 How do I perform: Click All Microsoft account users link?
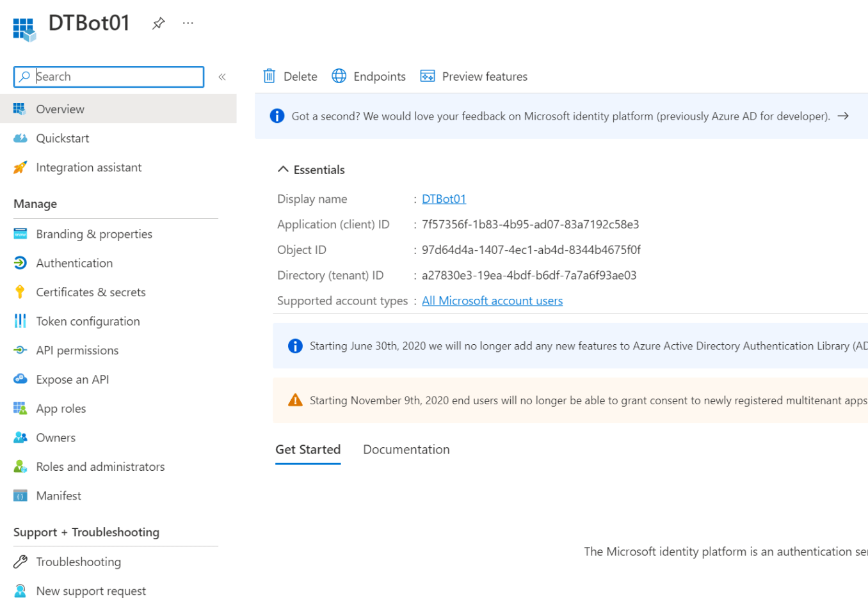[492, 301]
